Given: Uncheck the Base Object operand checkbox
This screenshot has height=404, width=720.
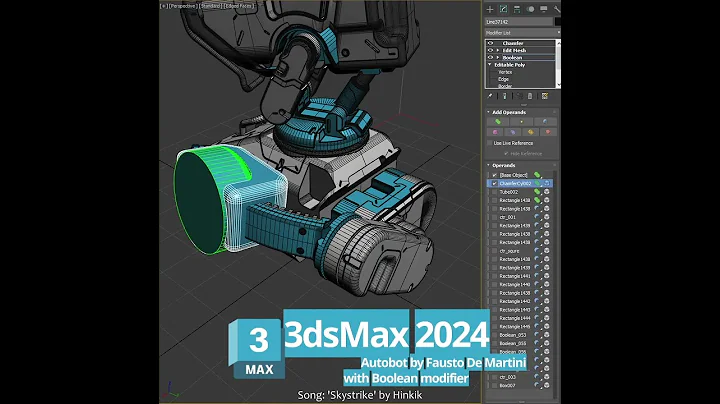Looking at the screenshot, I should click(x=495, y=175).
